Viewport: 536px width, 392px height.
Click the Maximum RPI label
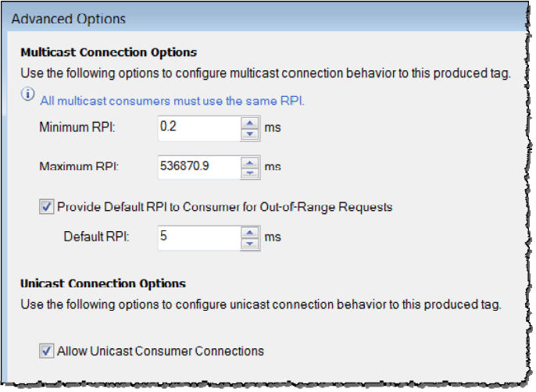pos(79,166)
